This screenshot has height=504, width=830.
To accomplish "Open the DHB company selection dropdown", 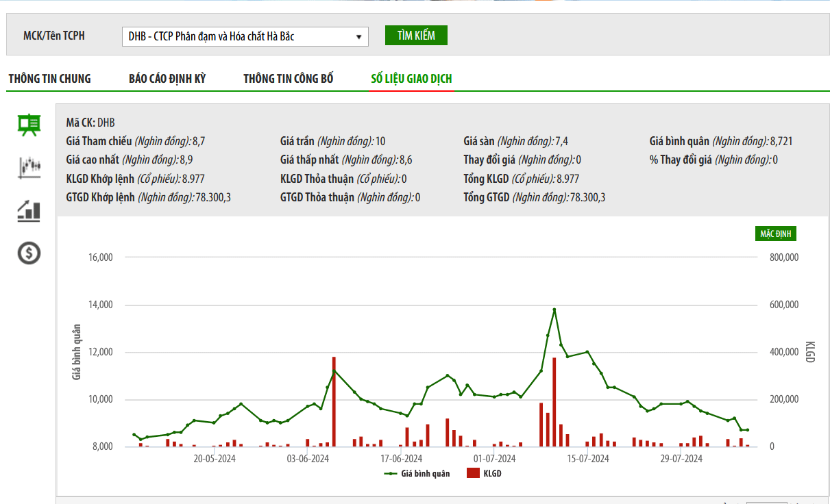I will (x=244, y=36).
